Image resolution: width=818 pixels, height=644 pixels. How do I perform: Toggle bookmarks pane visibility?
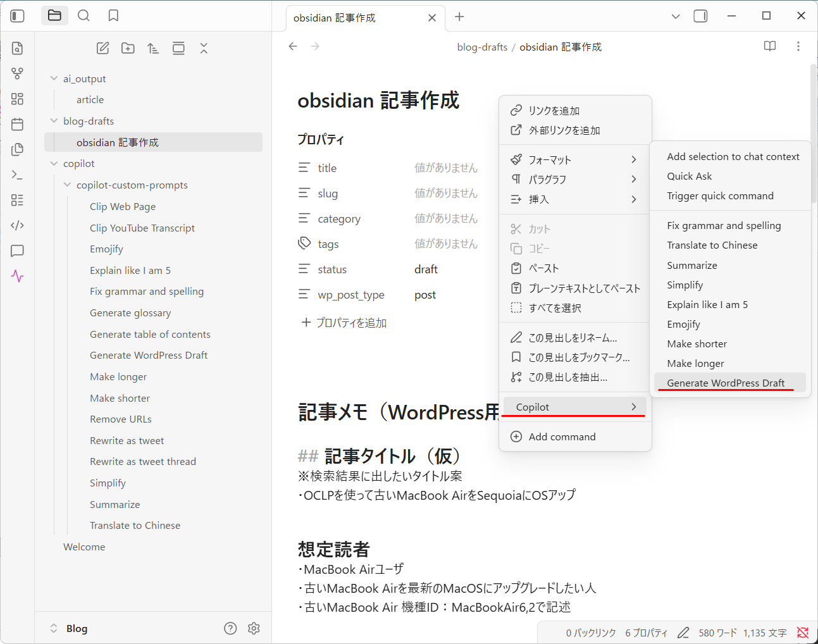pos(113,15)
